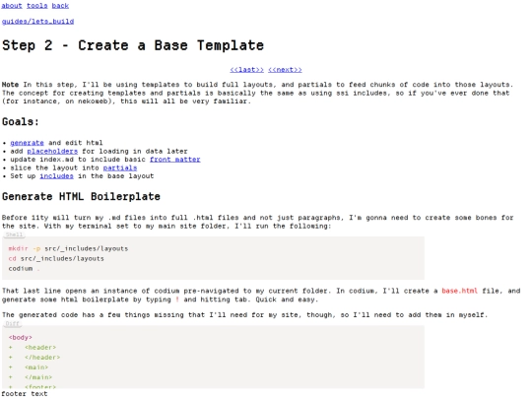Open the guides/lets_build breadcrumb link

(x=37, y=22)
